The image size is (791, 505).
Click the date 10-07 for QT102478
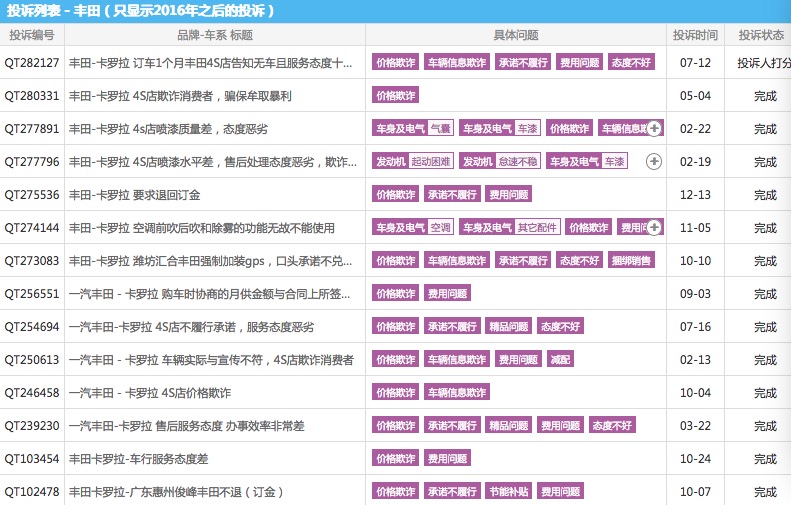click(x=695, y=492)
